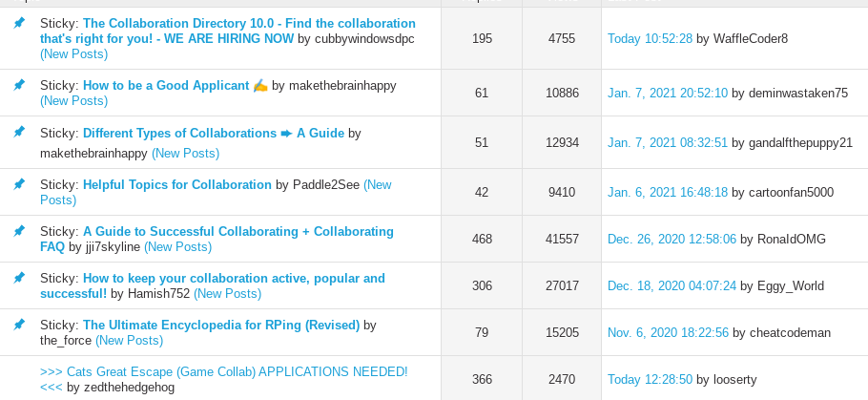Click the pin beside How to keep your collaboration active
Image resolution: width=868 pixels, height=400 pixels.
tap(19, 278)
